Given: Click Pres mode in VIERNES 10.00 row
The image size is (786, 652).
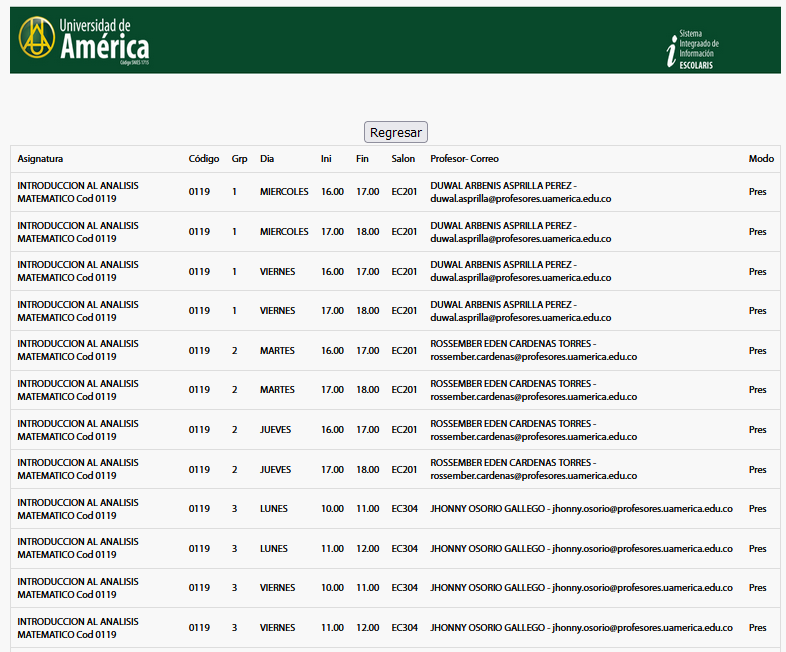Looking at the screenshot, I should coord(757,588).
